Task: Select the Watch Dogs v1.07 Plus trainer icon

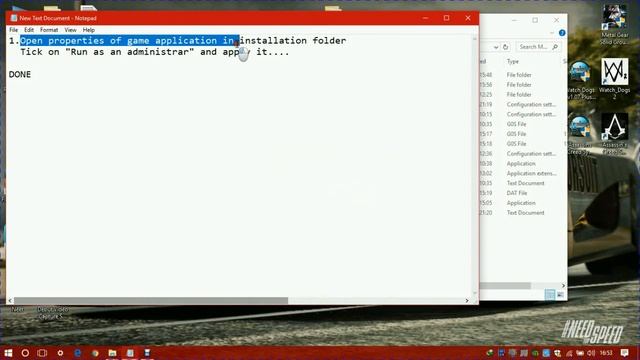Action: pyautogui.click(x=580, y=80)
